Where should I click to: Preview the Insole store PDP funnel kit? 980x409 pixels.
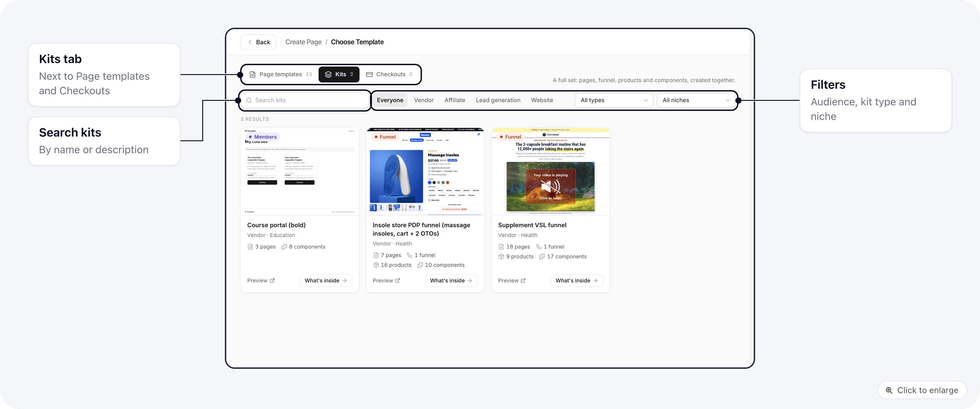tap(386, 280)
